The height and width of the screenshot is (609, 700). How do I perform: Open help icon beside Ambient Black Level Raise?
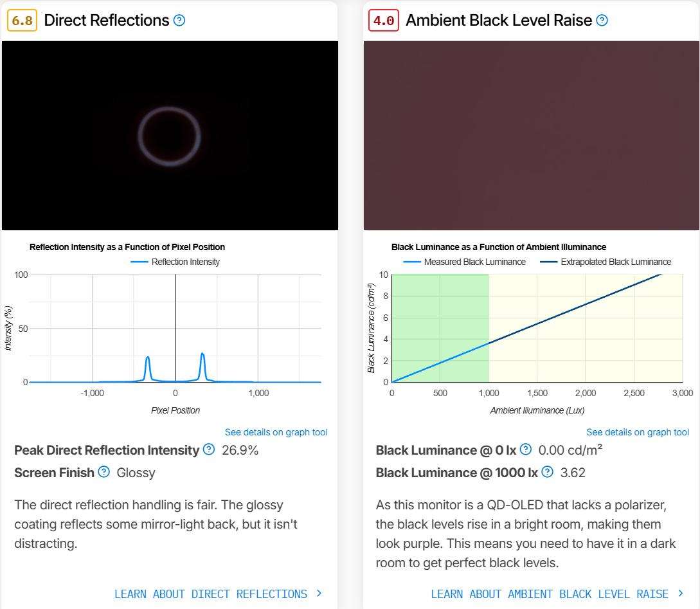[602, 21]
